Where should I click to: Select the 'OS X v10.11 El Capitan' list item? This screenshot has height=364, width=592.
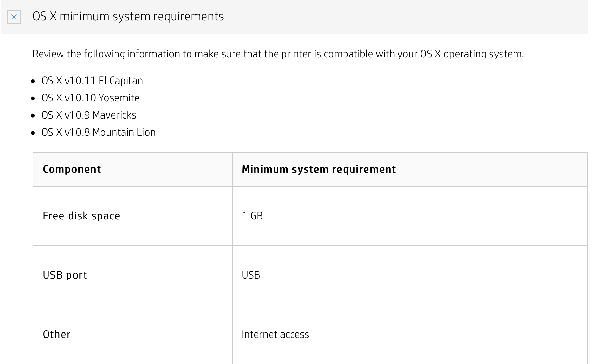[92, 81]
